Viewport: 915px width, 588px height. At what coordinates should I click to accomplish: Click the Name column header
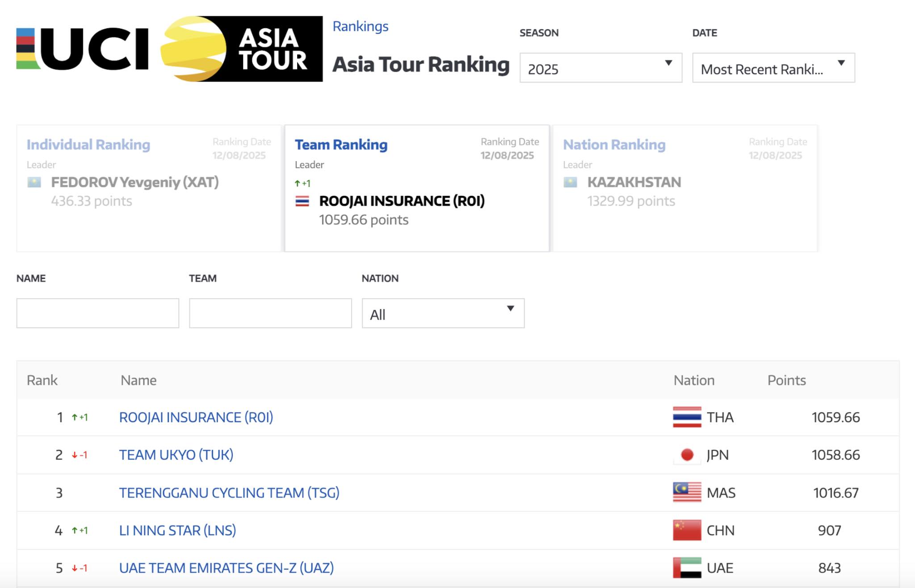[x=139, y=380]
